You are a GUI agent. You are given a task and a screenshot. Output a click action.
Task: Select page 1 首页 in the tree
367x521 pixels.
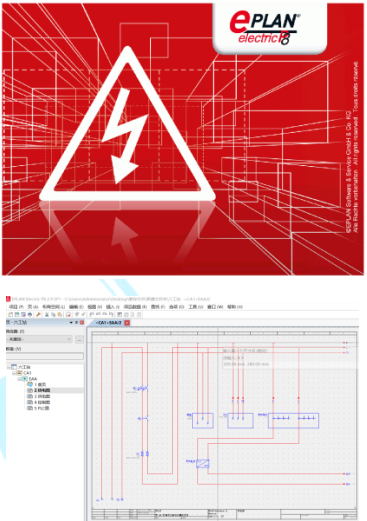pos(37,384)
